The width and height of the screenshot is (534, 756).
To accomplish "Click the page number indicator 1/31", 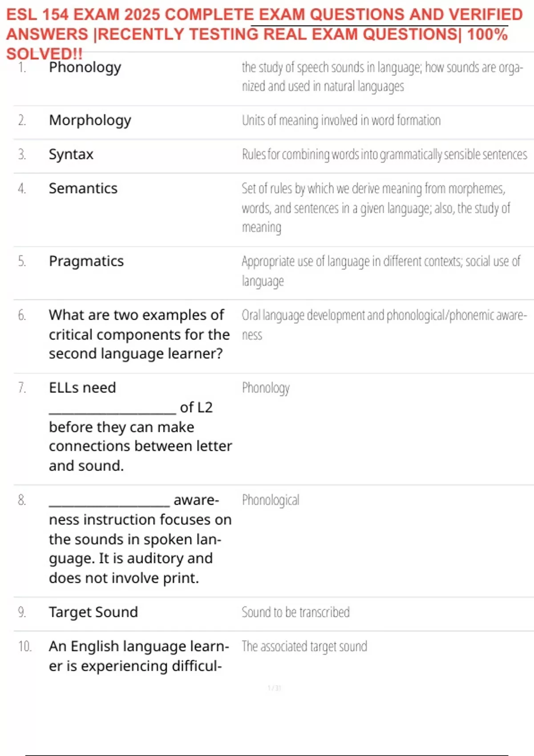I will click(x=274, y=688).
